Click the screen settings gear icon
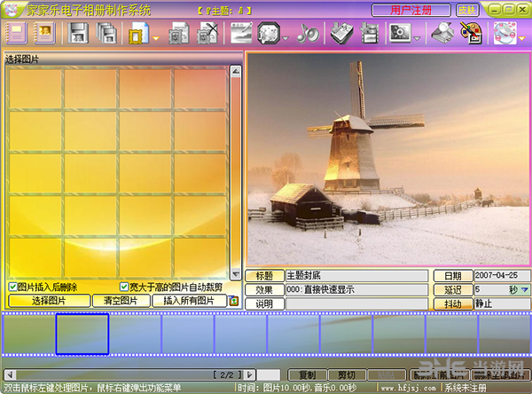Viewport: 532px width, 394px height. click(400, 33)
